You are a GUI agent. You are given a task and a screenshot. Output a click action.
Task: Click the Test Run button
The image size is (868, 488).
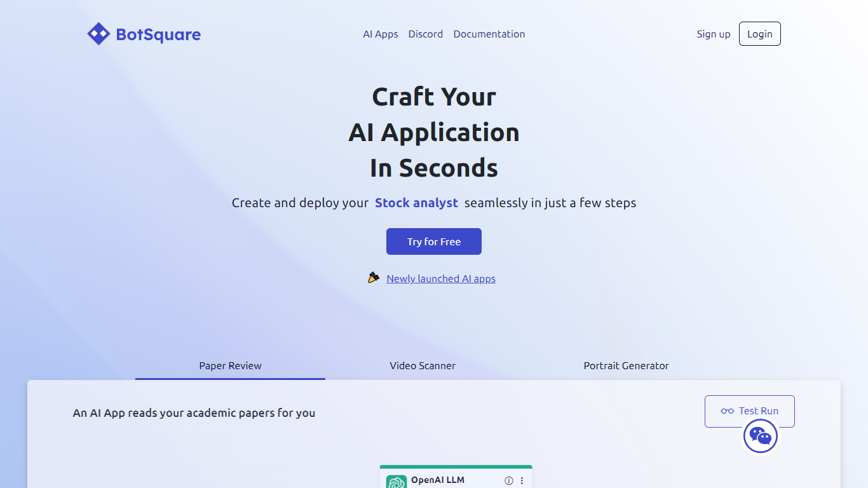pos(750,411)
